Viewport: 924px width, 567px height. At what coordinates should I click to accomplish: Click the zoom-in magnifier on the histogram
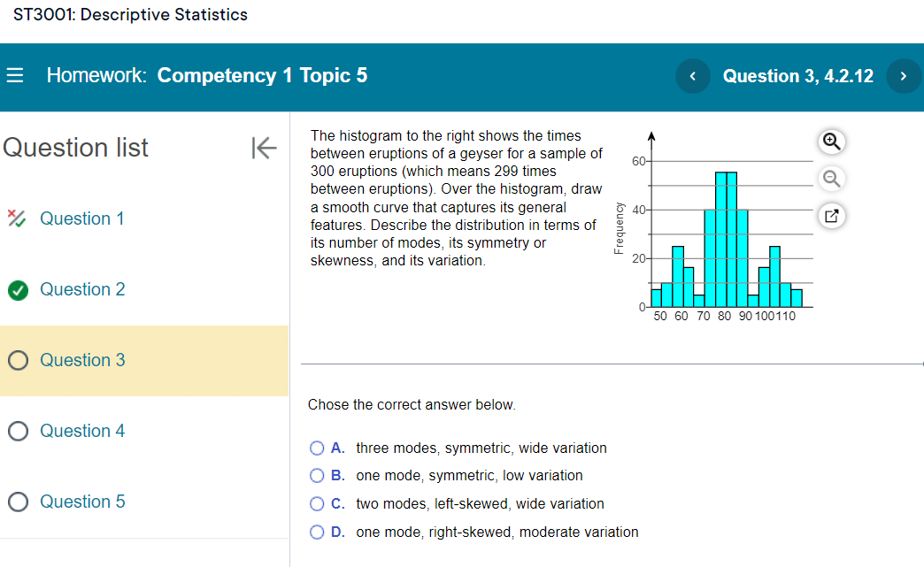point(830,142)
